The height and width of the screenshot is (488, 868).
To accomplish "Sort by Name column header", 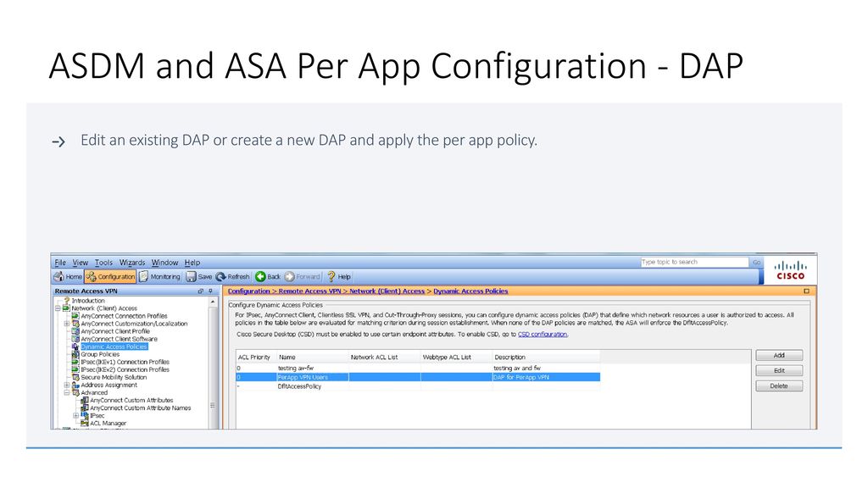I will 312,358.
